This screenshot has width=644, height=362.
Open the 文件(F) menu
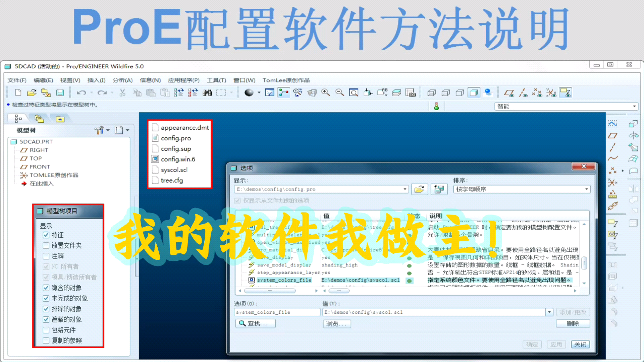(17, 80)
